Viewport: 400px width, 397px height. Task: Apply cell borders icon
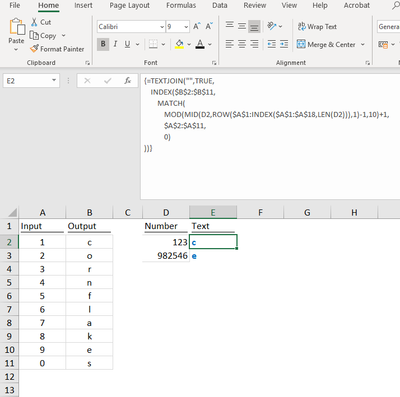point(153,44)
